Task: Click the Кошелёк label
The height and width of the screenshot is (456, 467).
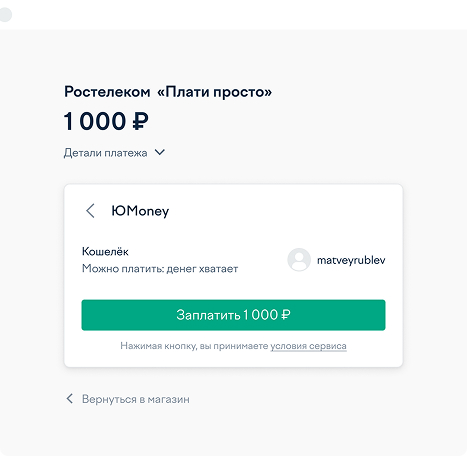Action: 105,251
